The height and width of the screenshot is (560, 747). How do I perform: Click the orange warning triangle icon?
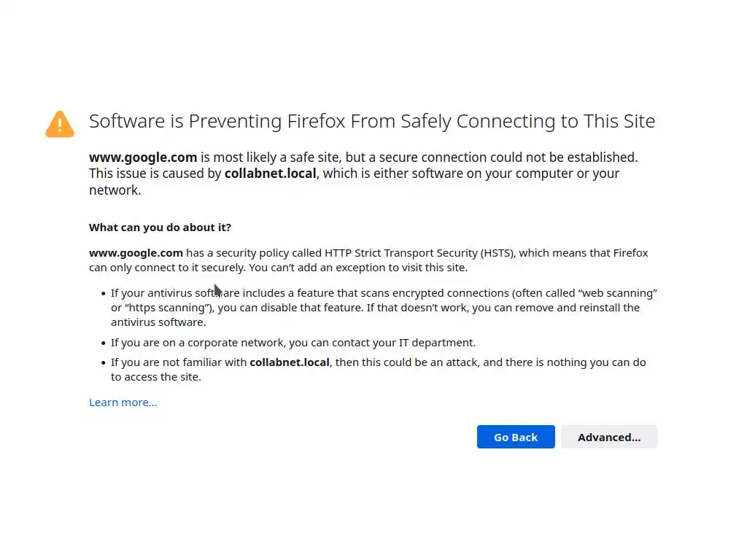(x=60, y=124)
